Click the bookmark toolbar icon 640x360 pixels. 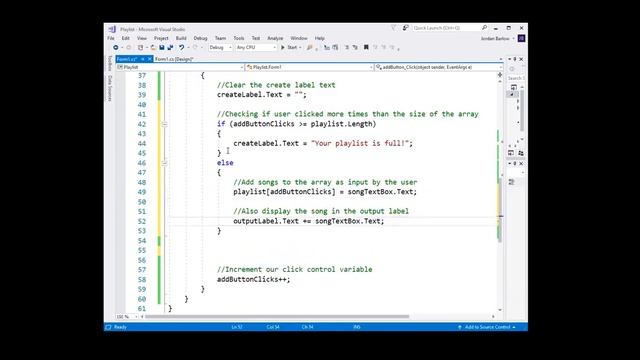click(366, 47)
